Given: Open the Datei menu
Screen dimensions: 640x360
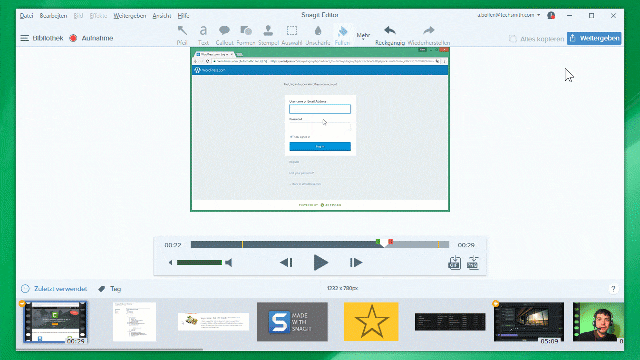Looking at the screenshot, I should (27, 16).
